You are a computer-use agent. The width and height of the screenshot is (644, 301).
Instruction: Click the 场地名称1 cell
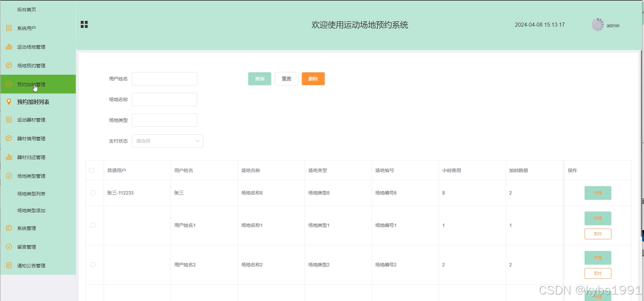point(252,225)
